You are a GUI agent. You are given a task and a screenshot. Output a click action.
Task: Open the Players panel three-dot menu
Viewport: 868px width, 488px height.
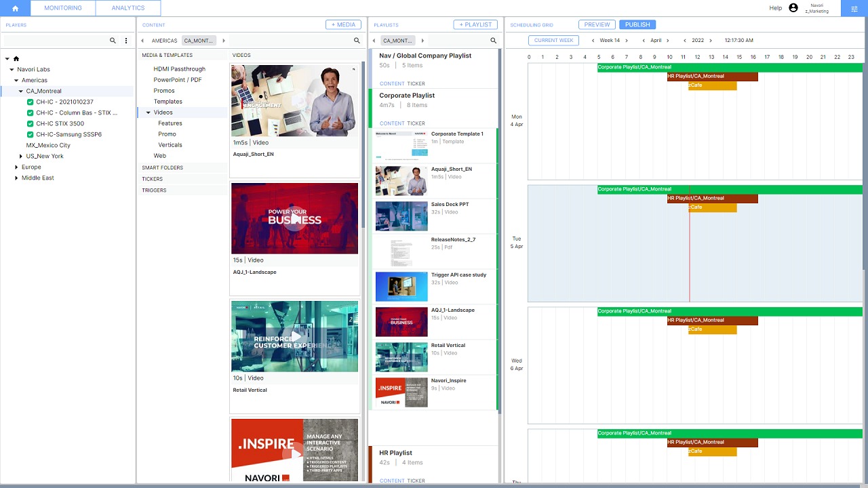click(x=126, y=41)
